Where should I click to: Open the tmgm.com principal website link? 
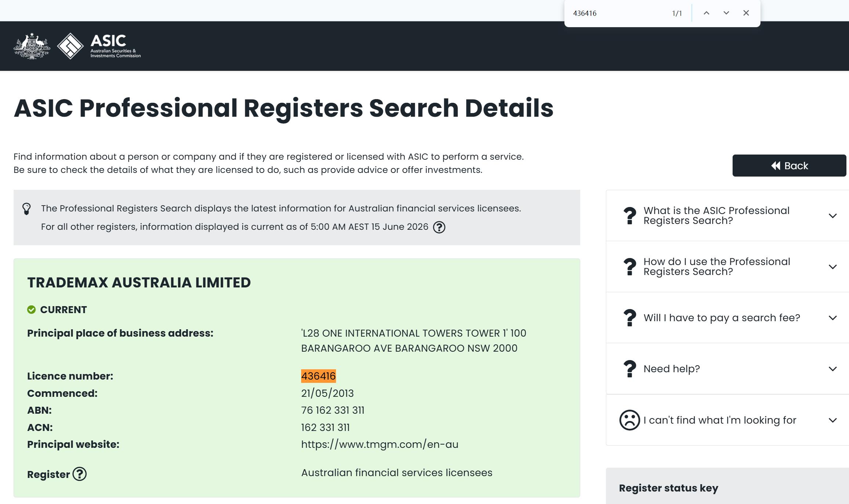380,445
